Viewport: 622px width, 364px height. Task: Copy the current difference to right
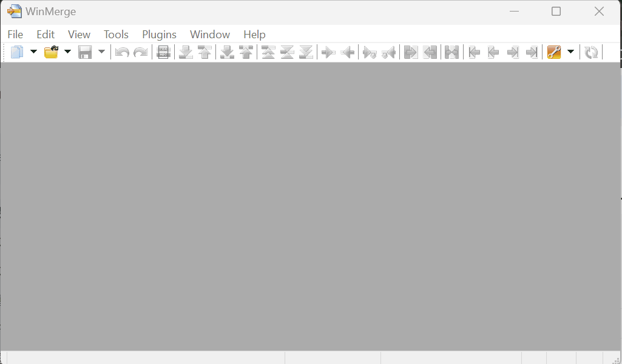328,52
